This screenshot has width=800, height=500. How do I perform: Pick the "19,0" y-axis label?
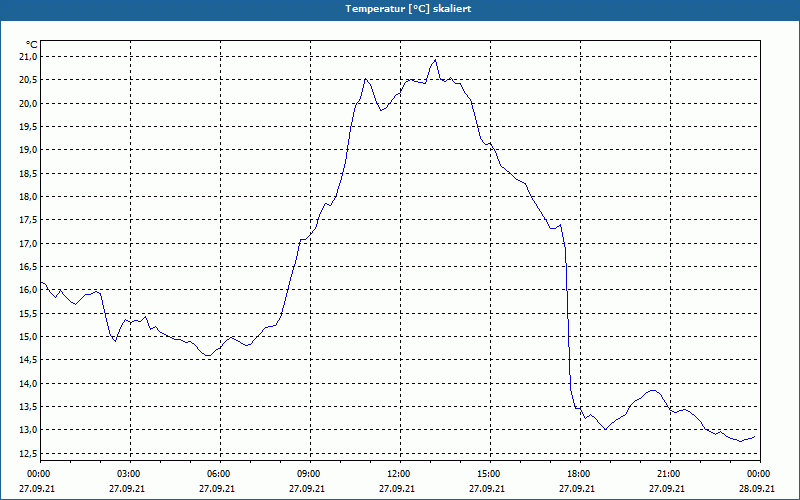click(29, 150)
